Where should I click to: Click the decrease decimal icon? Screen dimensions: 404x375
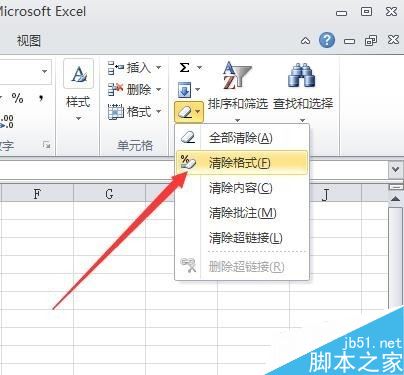pyautogui.click(x=7, y=122)
